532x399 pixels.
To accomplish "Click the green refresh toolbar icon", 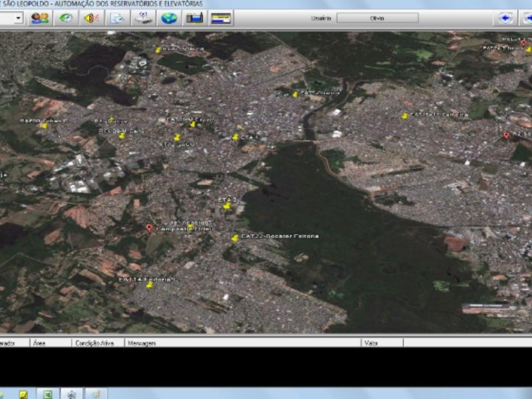I will (x=65, y=18).
